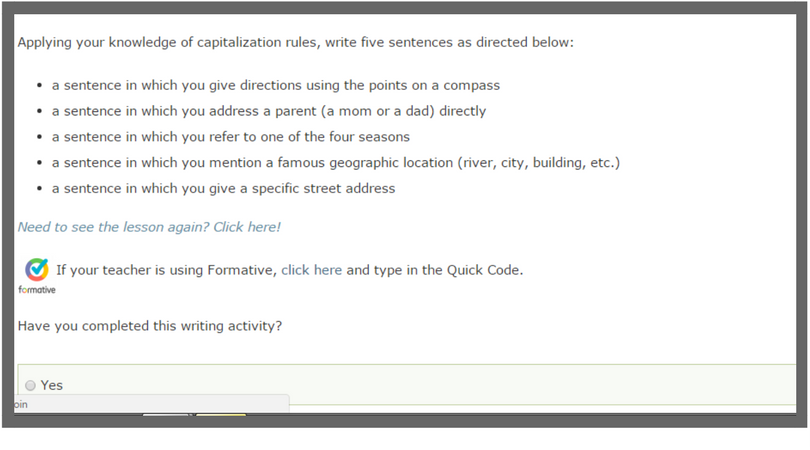Image resolution: width=810 pixels, height=450 pixels.
Task: Click the bullet about the four seasons
Action: coord(230,137)
